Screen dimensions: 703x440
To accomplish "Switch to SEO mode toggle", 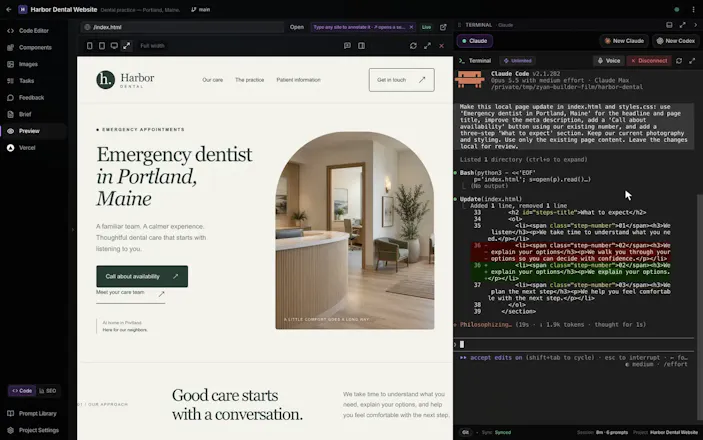I will pyautogui.click(x=48, y=391).
